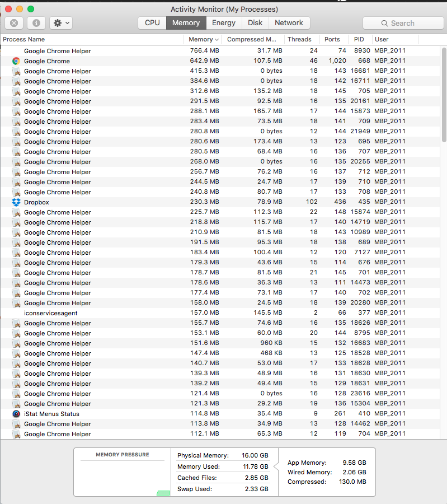Click helper icon in 112.1 MB row
The image size is (447, 504).
coord(16,434)
